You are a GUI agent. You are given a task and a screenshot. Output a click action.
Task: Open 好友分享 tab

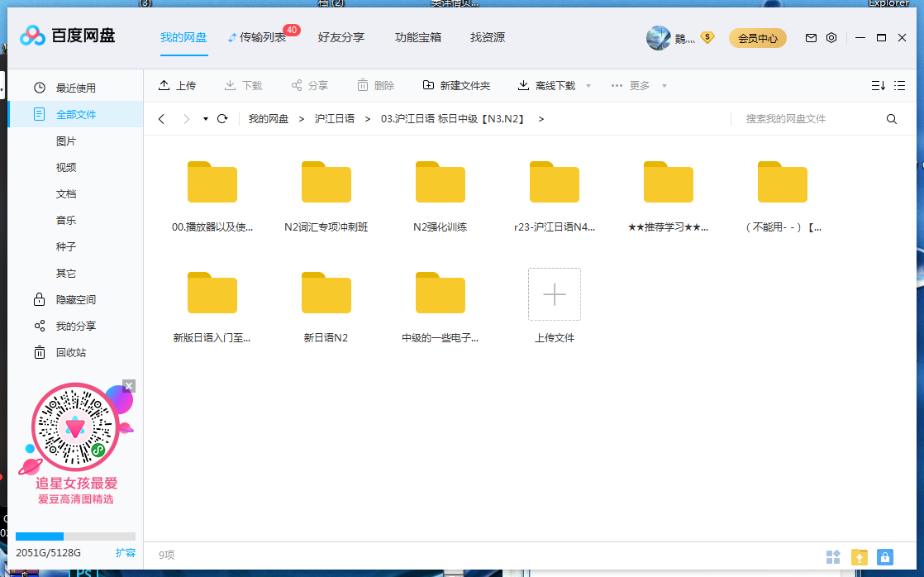[x=341, y=38]
